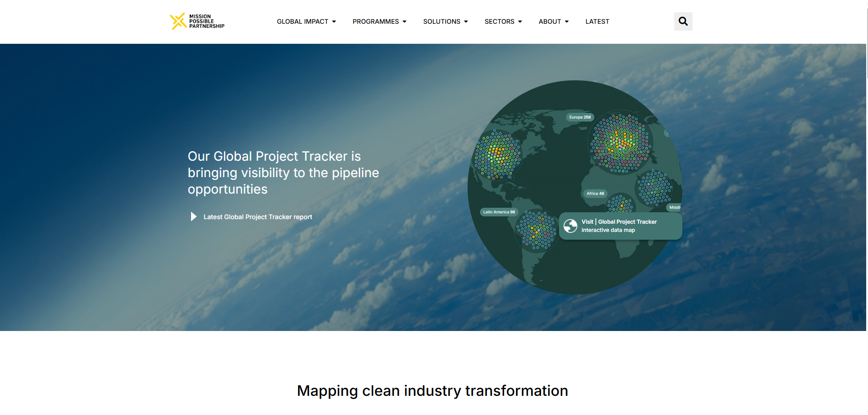The image size is (868, 415).
Task: Click the Our Global Project Tracker headline
Action: 283,173
